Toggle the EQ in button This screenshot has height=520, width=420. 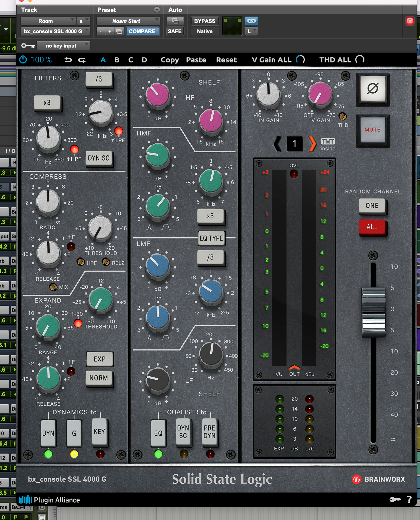pos(158,433)
